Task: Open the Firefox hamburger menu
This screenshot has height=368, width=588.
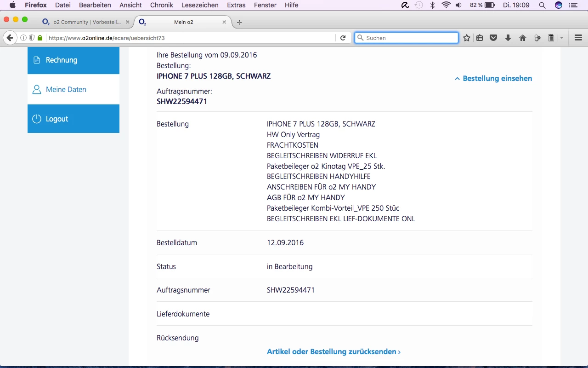Action: tap(578, 38)
